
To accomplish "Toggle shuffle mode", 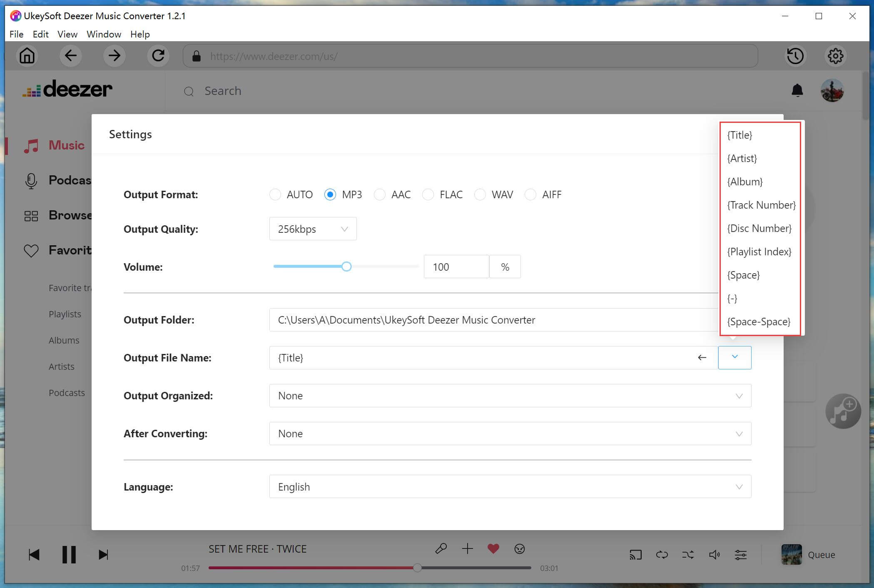I will (x=688, y=555).
